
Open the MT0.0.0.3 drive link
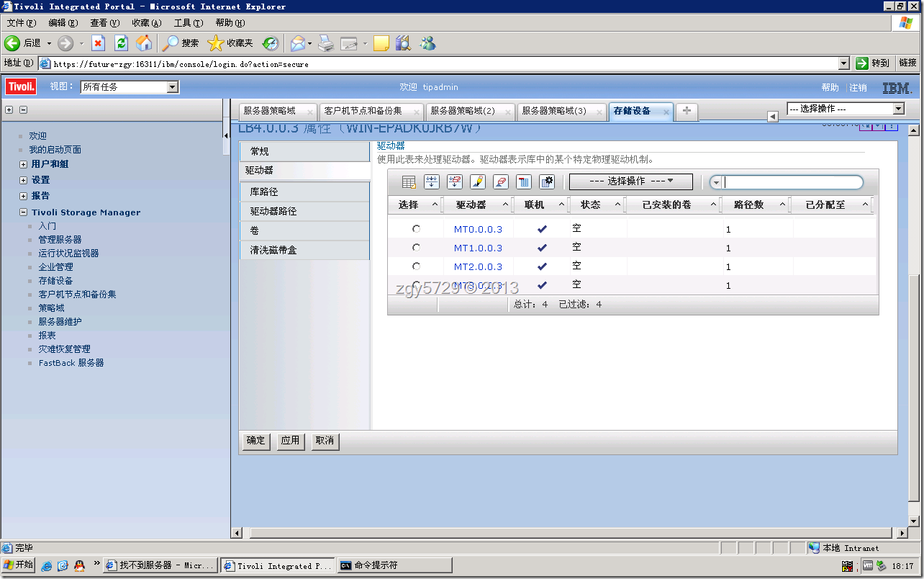point(478,230)
